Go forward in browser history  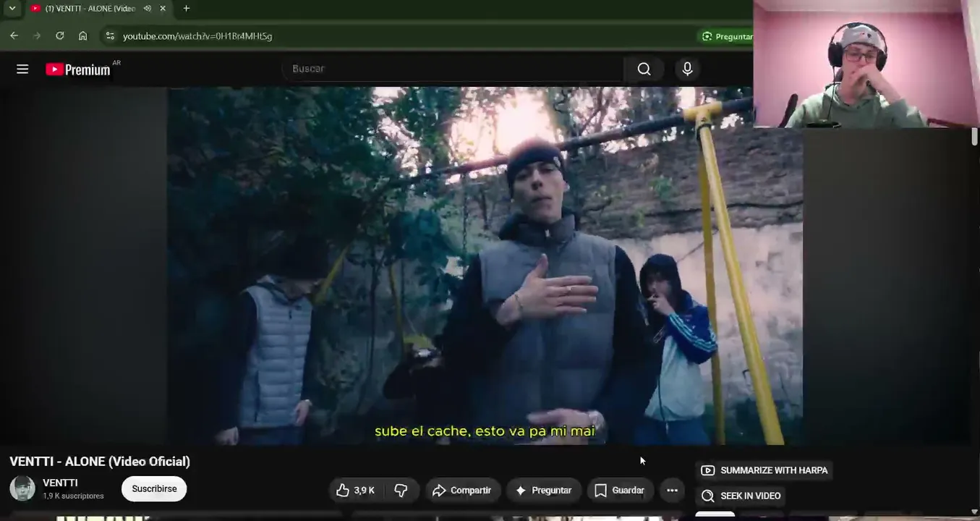click(37, 35)
